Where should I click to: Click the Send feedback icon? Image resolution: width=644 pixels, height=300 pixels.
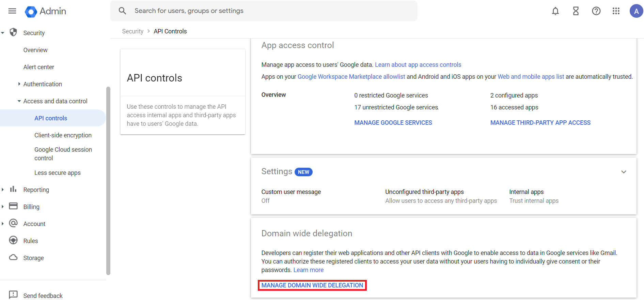13,295
